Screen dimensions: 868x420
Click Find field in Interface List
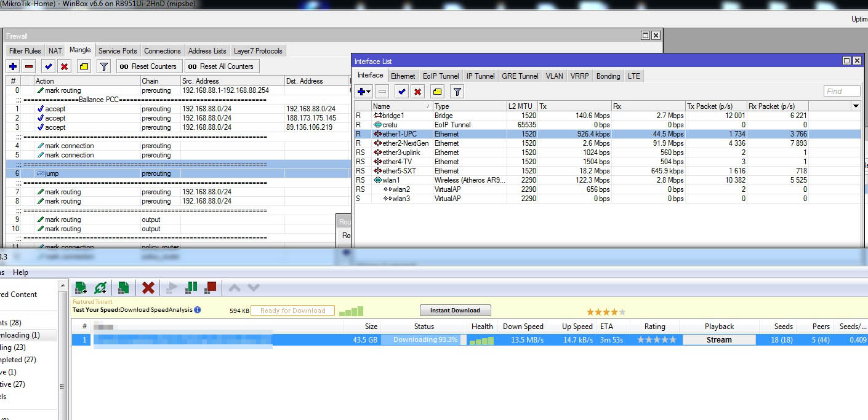coord(842,91)
